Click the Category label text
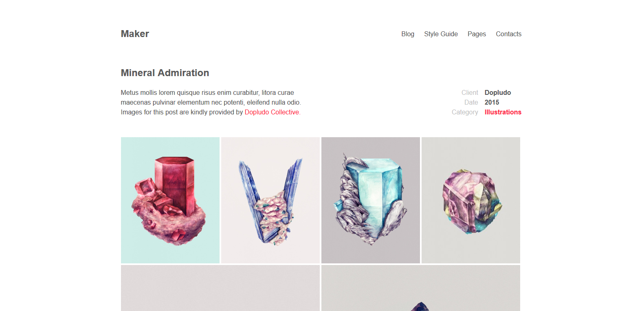This screenshot has height=311, width=644. click(465, 112)
